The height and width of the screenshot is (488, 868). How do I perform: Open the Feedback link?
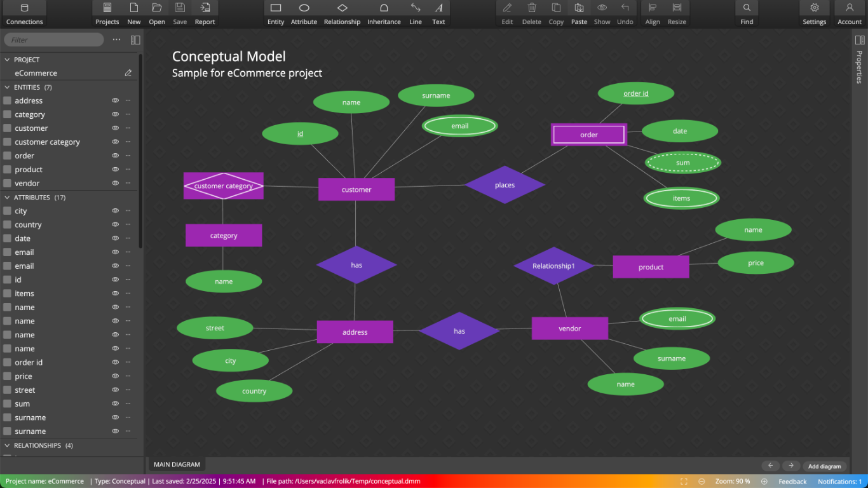[792, 482]
